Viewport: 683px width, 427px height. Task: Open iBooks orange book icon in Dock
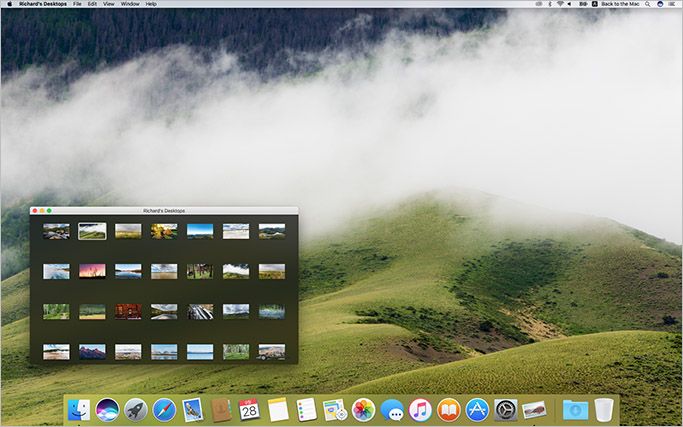tap(449, 410)
